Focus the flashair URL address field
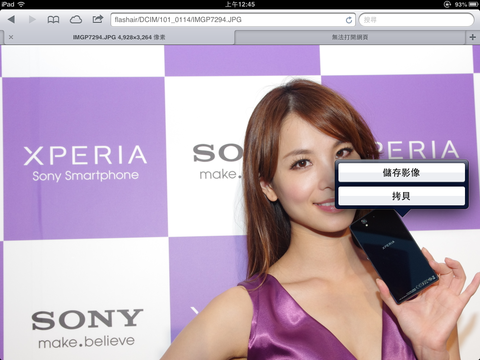This screenshot has width=480, height=360. pos(233,20)
